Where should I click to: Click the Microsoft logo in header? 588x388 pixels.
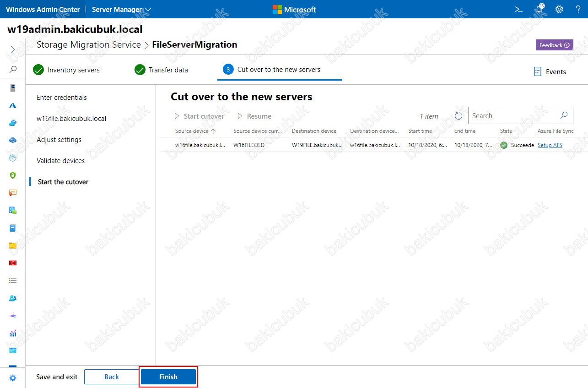[x=294, y=9]
